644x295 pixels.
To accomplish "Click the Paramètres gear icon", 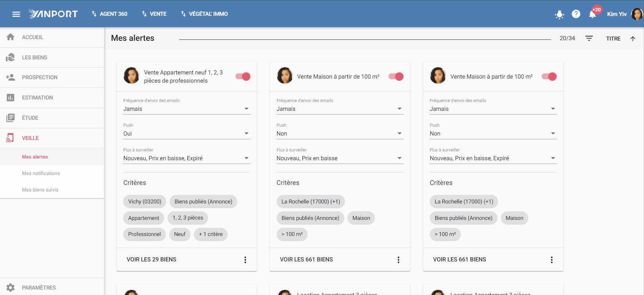I will click(x=11, y=287).
